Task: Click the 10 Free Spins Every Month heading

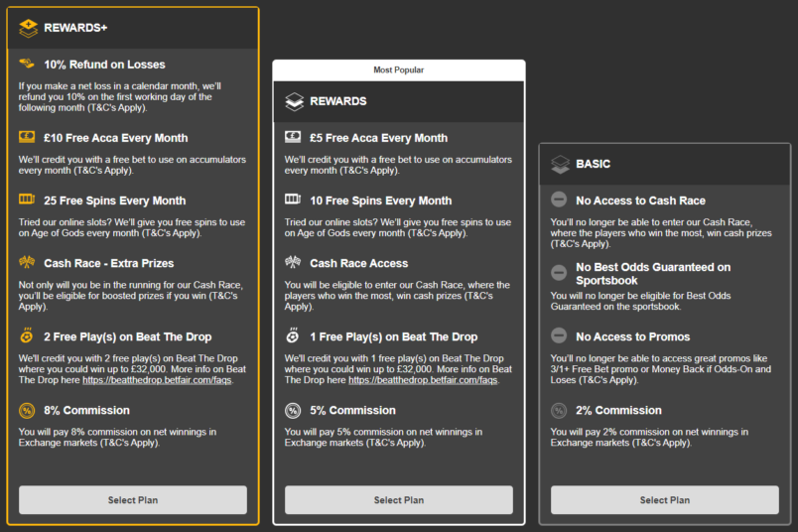Action: 381,200
